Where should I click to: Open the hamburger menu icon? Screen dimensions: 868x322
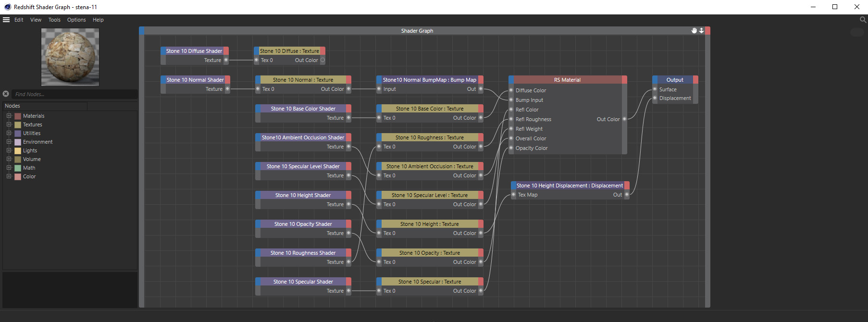tap(6, 20)
